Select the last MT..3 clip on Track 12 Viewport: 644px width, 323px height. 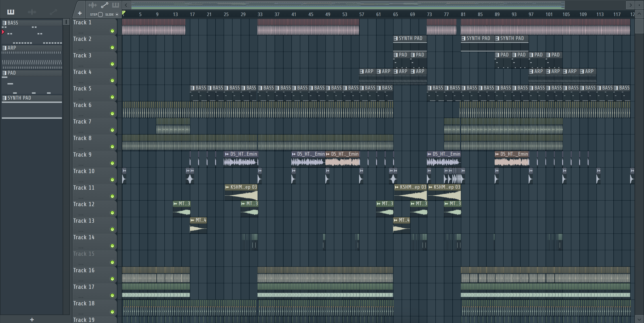453,209
